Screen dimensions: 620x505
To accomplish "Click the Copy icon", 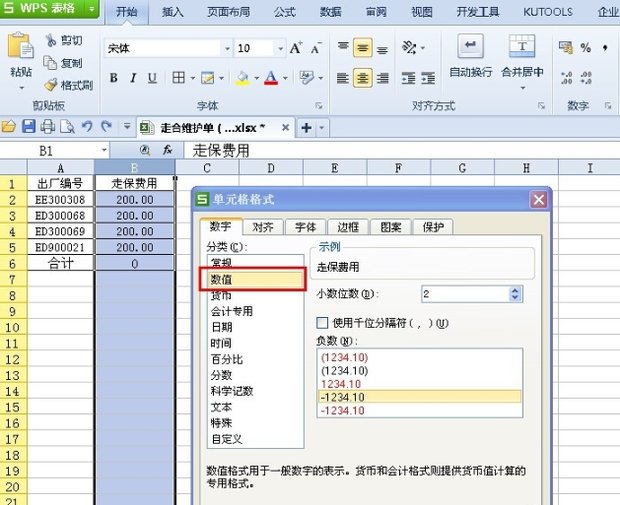I will click(50, 62).
